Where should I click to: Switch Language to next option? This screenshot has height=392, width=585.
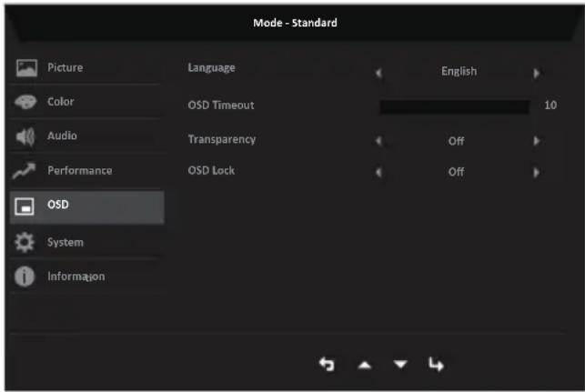point(536,73)
